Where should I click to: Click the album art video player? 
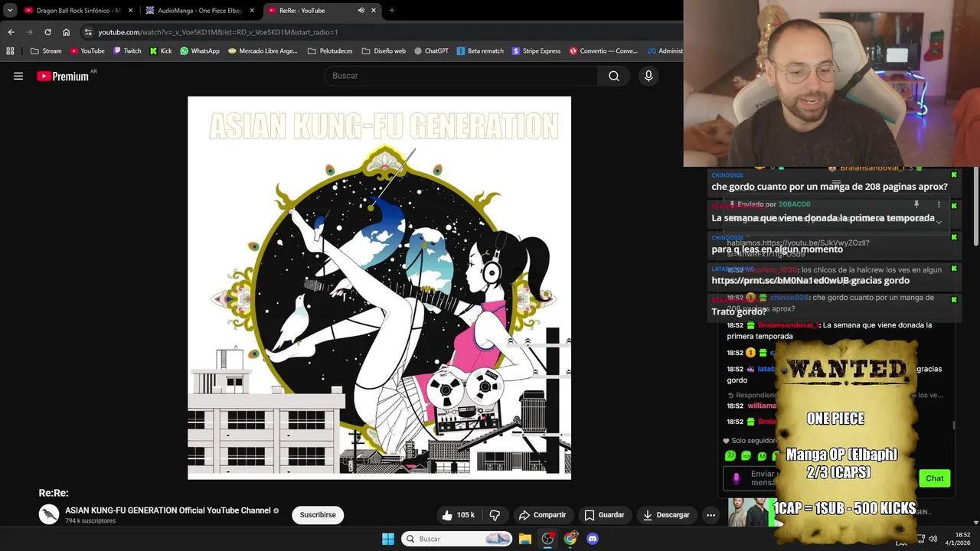pyautogui.click(x=379, y=288)
